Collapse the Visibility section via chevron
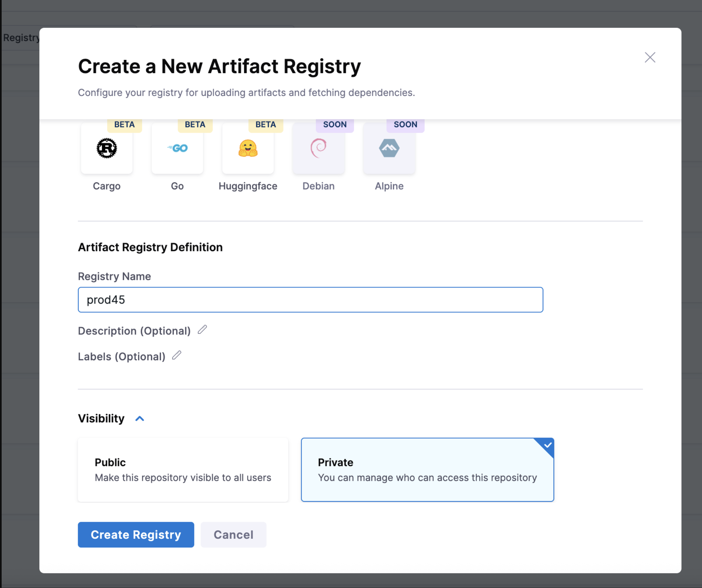 [139, 419]
